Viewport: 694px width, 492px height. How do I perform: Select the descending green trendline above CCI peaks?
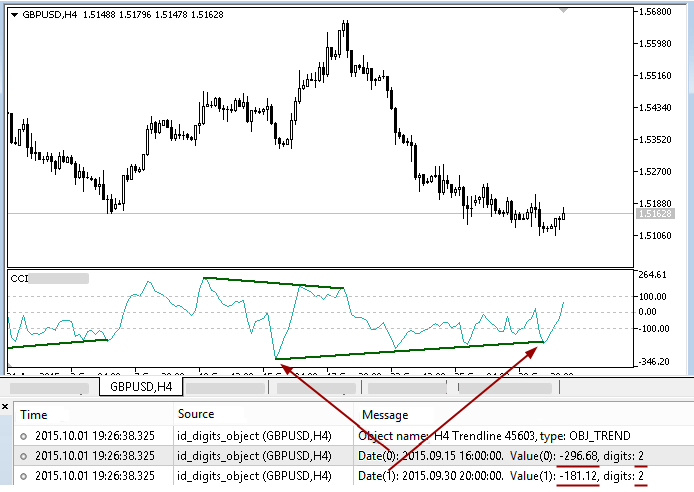click(272, 283)
